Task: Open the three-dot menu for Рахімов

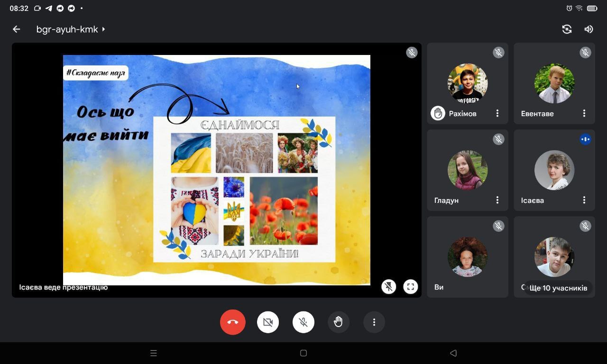Action: (x=497, y=113)
